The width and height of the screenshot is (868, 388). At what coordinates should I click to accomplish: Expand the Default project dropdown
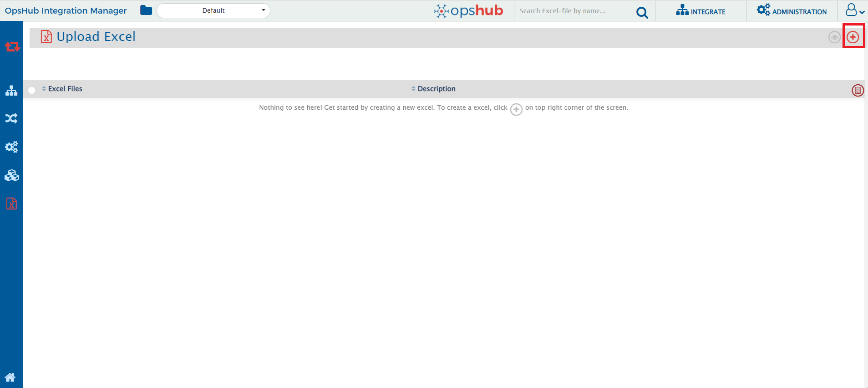[x=213, y=10]
